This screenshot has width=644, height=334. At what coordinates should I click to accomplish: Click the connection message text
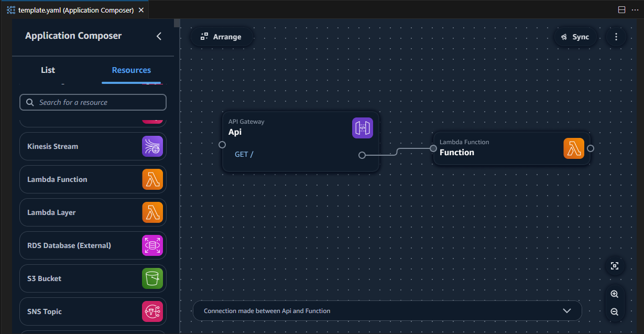click(267, 311)
